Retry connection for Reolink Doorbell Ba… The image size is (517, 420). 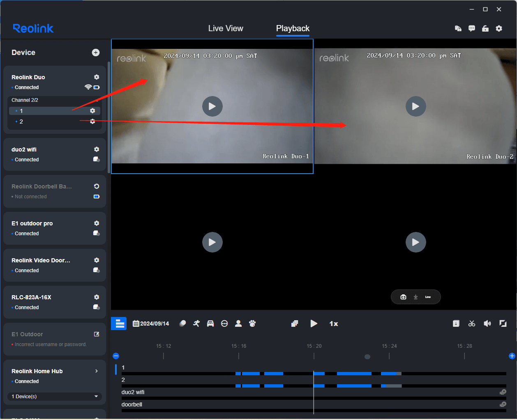[97, 186]
